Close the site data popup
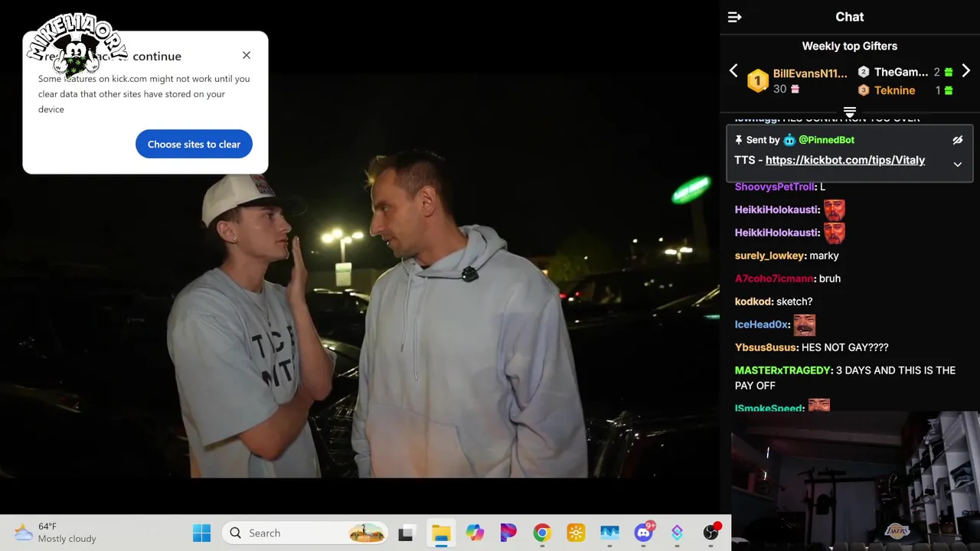 point(247,55)
